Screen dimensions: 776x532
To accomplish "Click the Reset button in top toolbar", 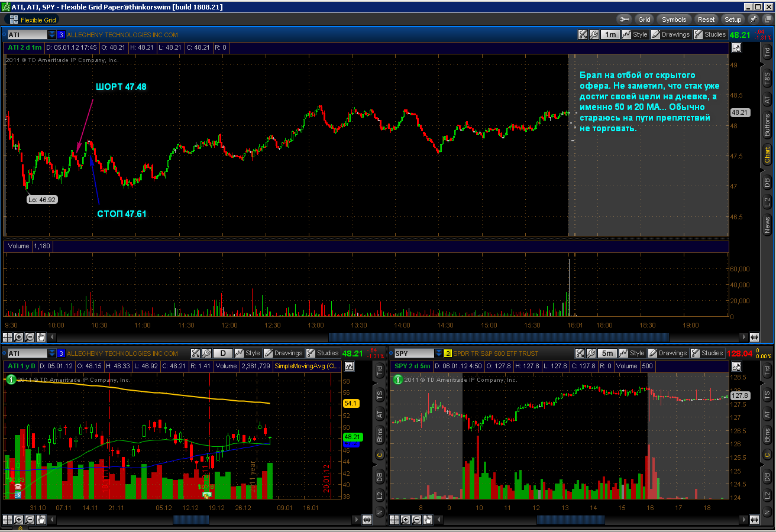I will (706, 20).
